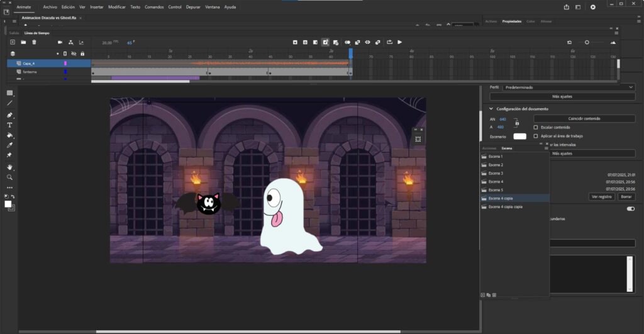Switch to the Salida tab

[14, 33]
